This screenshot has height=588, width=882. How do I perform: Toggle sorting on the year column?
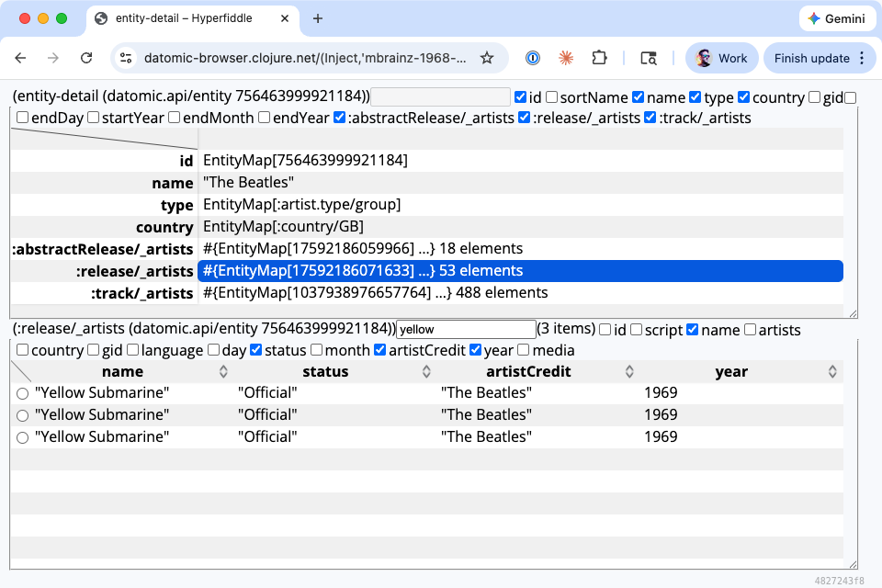(x=831, y=371)
